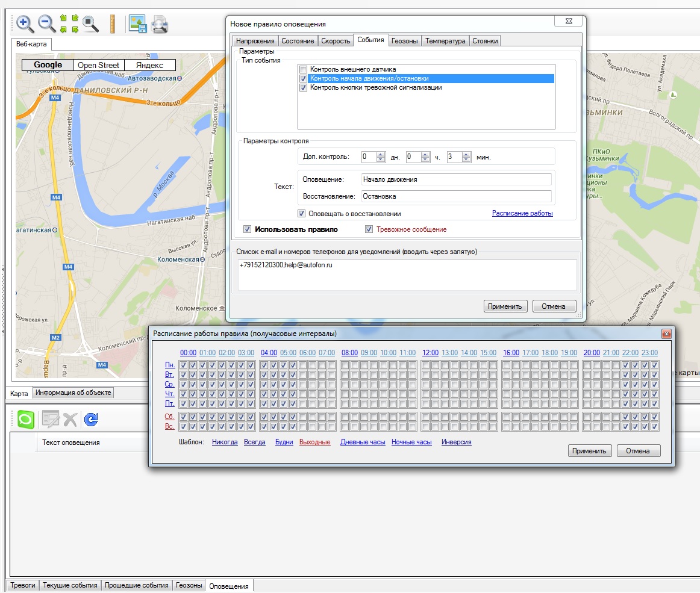Click the blue refresh notifications icon

pos(91,419)
